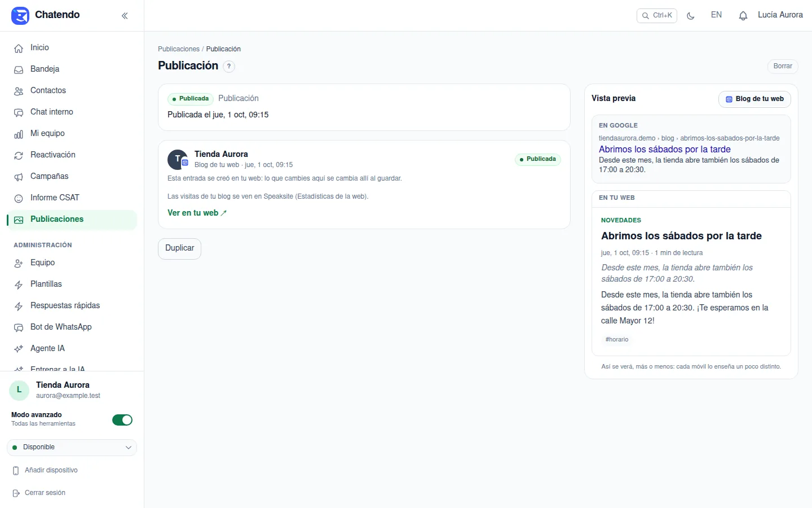Click the #horario tag
The width and height of the screenshot is (812, 508).
pyautogui.click(x=616, y=340)
